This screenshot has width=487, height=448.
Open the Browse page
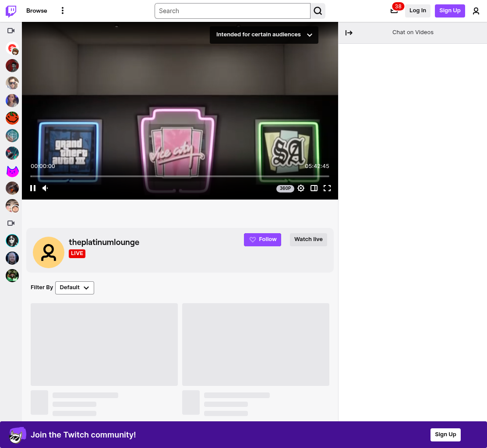click(37, 11)
